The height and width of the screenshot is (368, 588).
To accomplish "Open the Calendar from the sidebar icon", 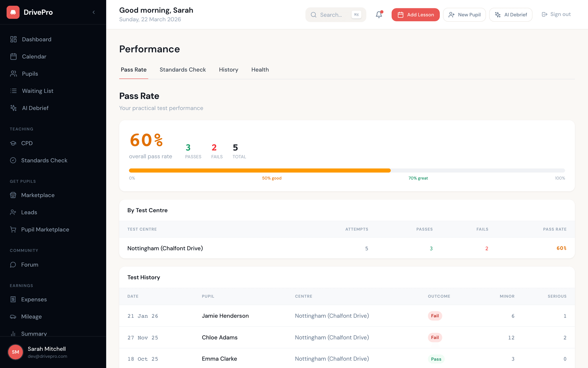I will [13, 56].
